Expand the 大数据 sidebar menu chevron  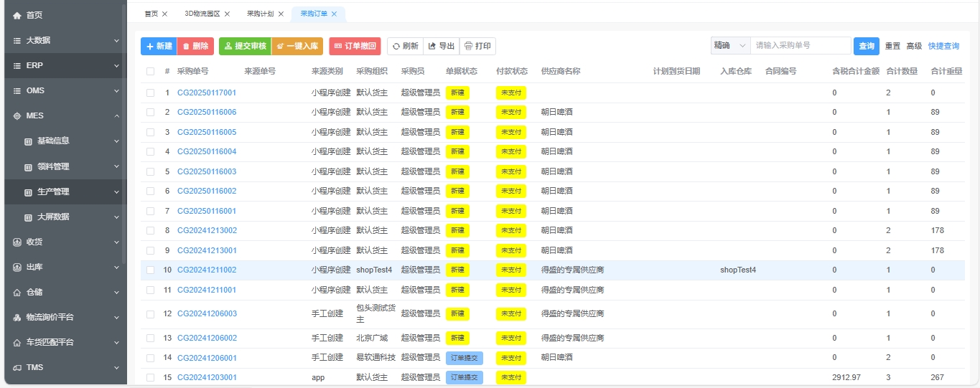point(116,40)
